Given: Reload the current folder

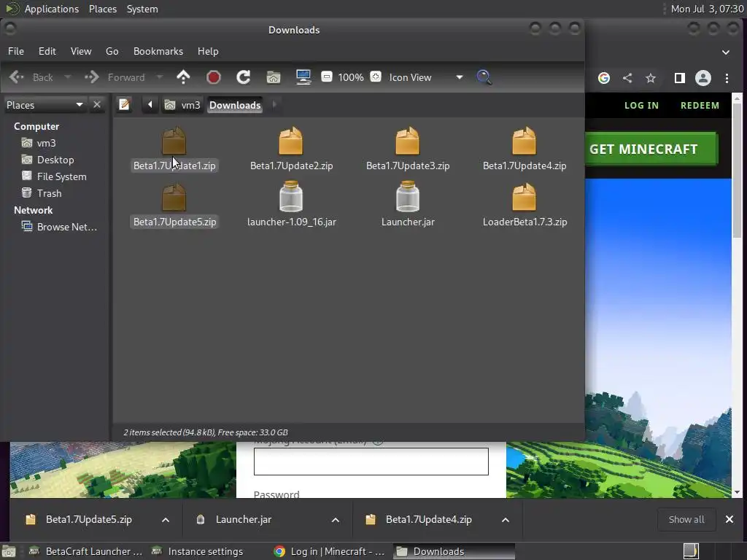Looking at the screenshot, I should [x=244, y=77].
